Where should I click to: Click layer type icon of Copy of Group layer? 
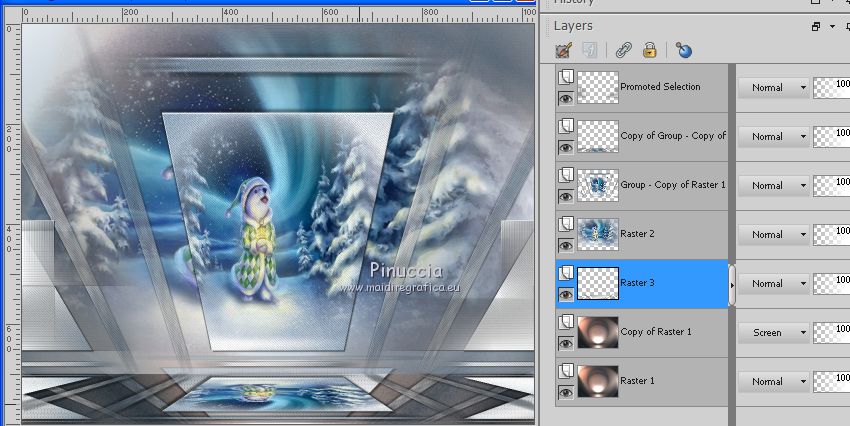pyautogui.click(x=565, y=126)
